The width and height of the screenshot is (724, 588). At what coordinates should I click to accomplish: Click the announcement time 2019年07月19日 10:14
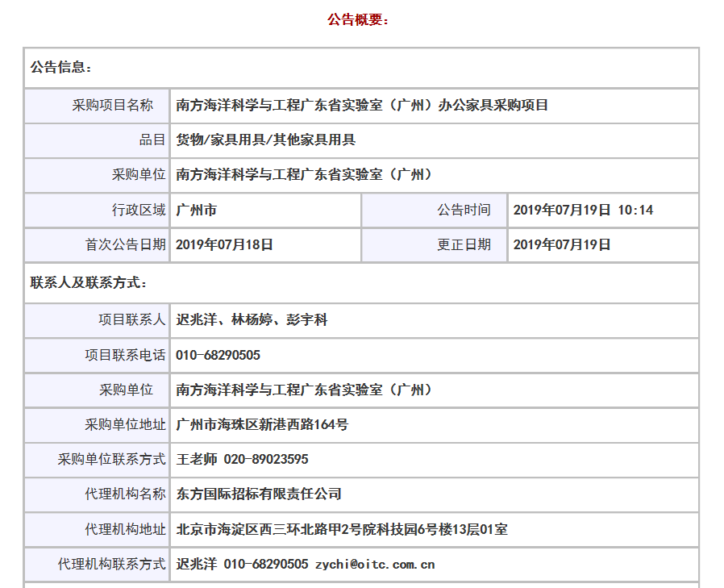click(x=583, y=211)
